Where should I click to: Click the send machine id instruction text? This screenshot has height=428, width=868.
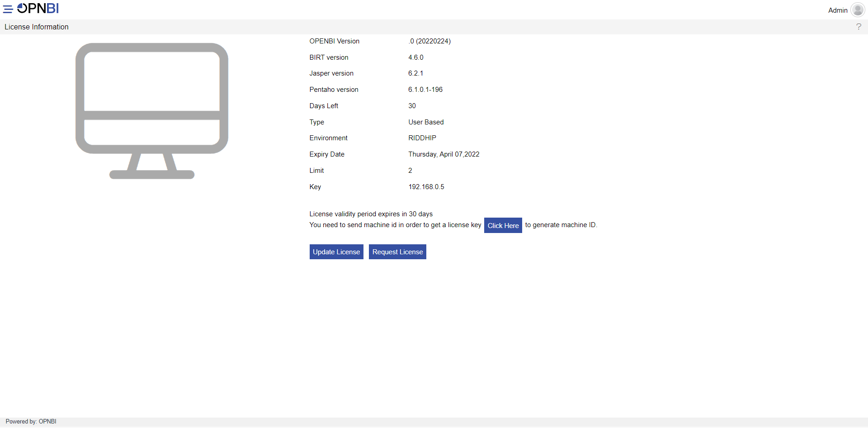(x=396, y=225)
